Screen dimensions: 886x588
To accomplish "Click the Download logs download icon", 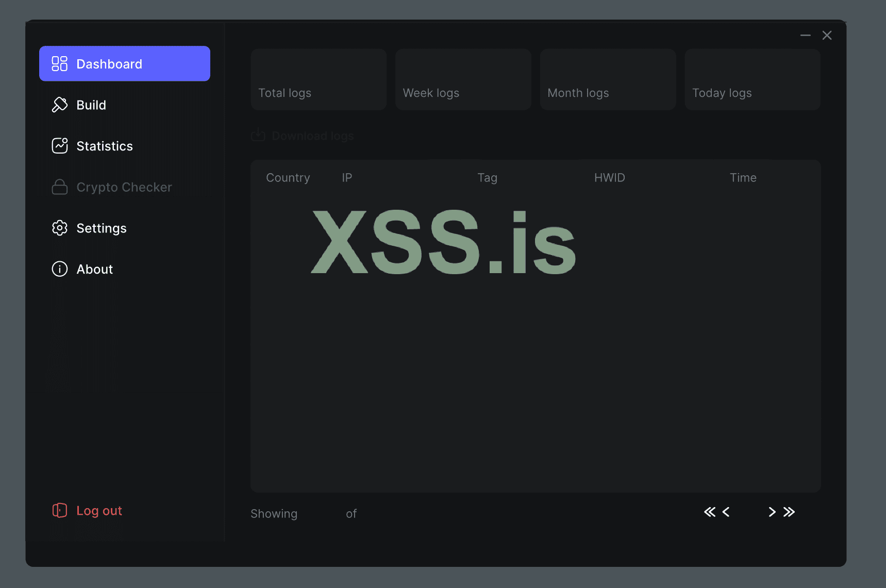I will click(x=258, y=135).
